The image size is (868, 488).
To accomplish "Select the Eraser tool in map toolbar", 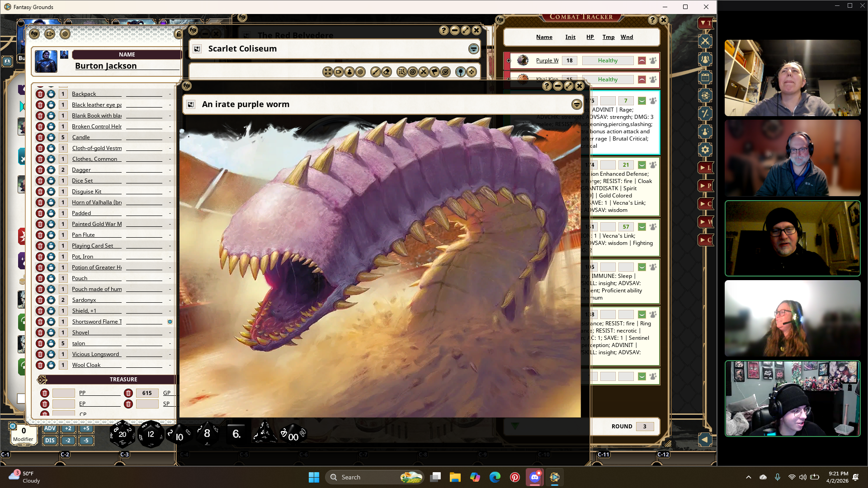I will 387,72.
